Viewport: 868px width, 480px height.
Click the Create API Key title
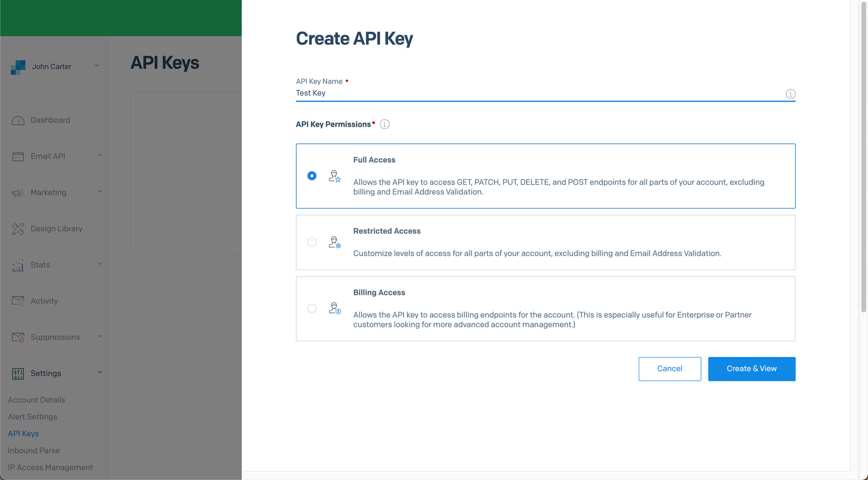pos(354,39)
